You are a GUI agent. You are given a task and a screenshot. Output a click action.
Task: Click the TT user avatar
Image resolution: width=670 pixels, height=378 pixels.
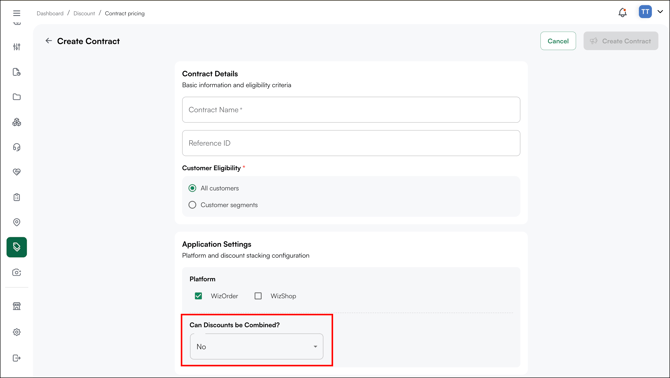645,12
